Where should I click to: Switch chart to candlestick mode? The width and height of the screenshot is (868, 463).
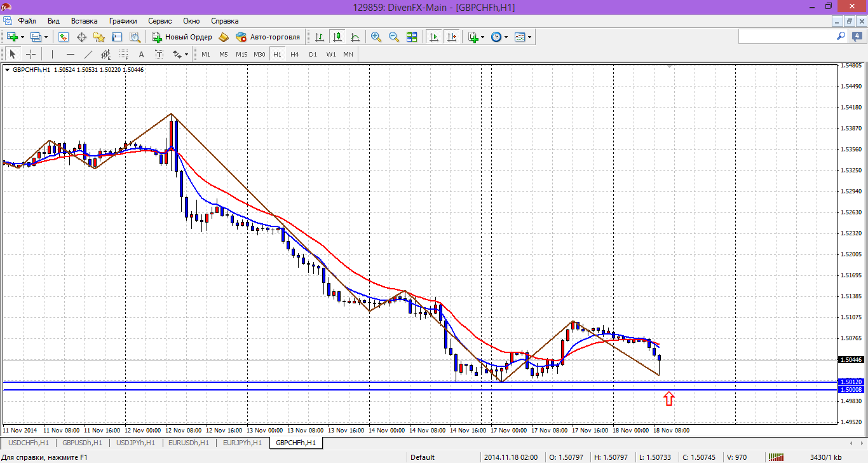click(x=337, y=37)
